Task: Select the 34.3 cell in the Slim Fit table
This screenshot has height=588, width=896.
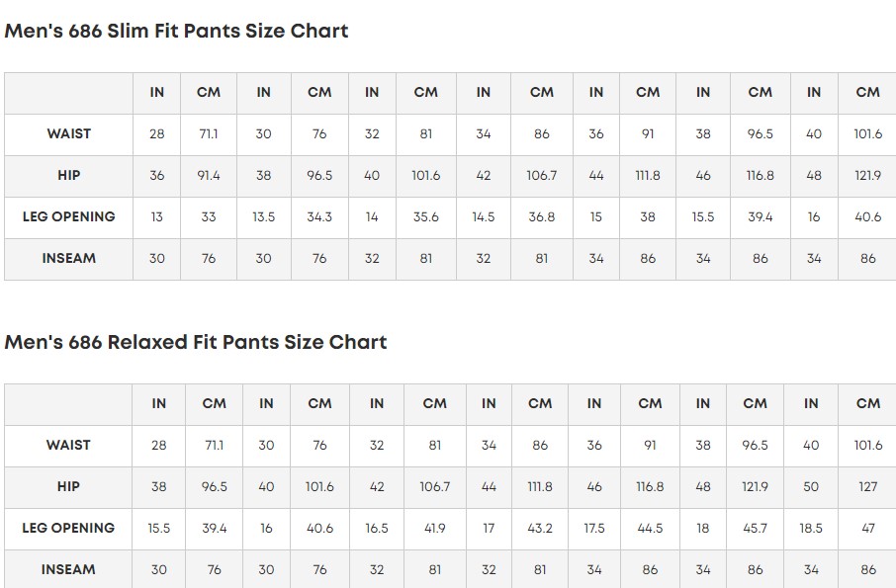Action: point(319,216)
